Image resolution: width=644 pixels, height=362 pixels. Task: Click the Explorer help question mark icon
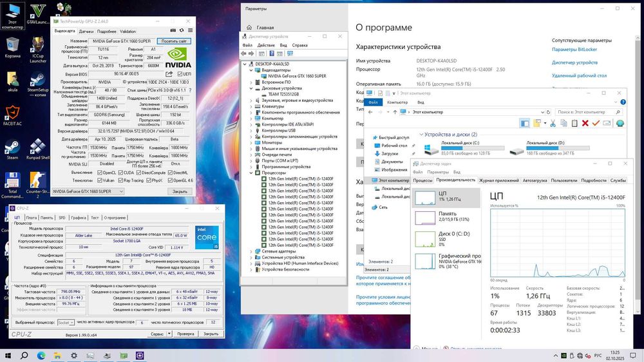pyautogui.click(x=623, y=102)
